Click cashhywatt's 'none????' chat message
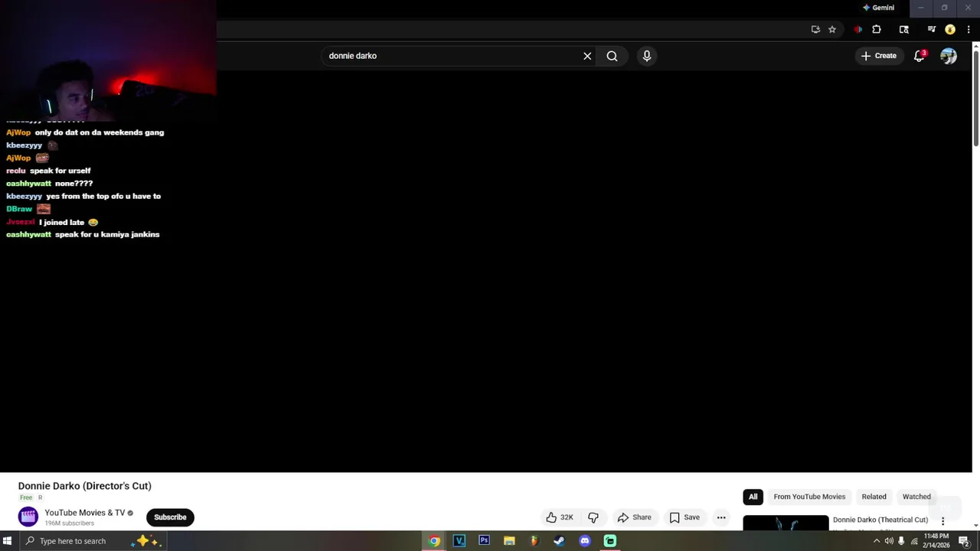The height and width of the screenshot is (551, 980). pyautogui.click(x=74, y=184)
